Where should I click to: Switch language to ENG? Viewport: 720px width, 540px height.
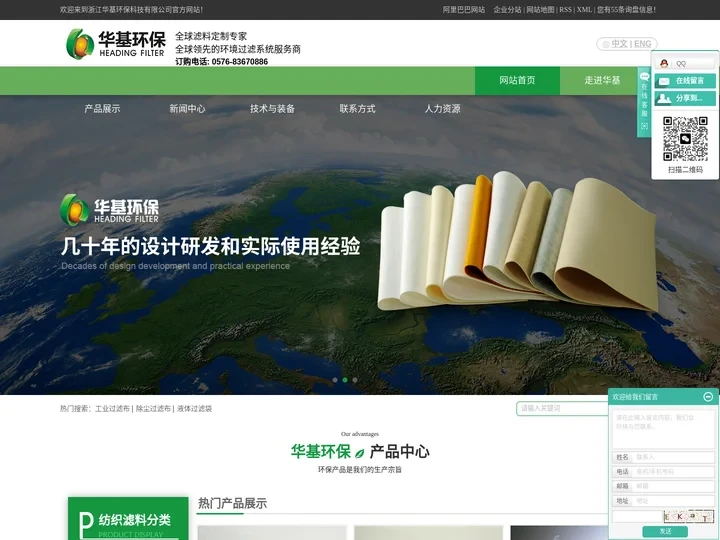642,44
